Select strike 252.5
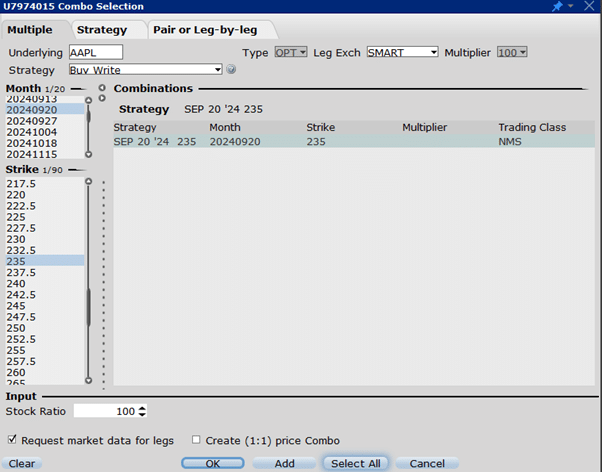 pyautogui.click(x=45, y=339)
